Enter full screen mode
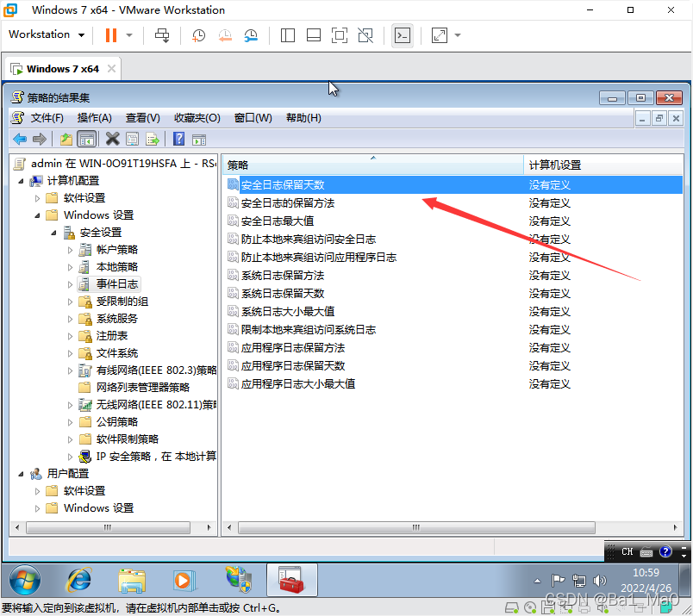The height and width of the screenshot is (616, 693). (340, 35)
